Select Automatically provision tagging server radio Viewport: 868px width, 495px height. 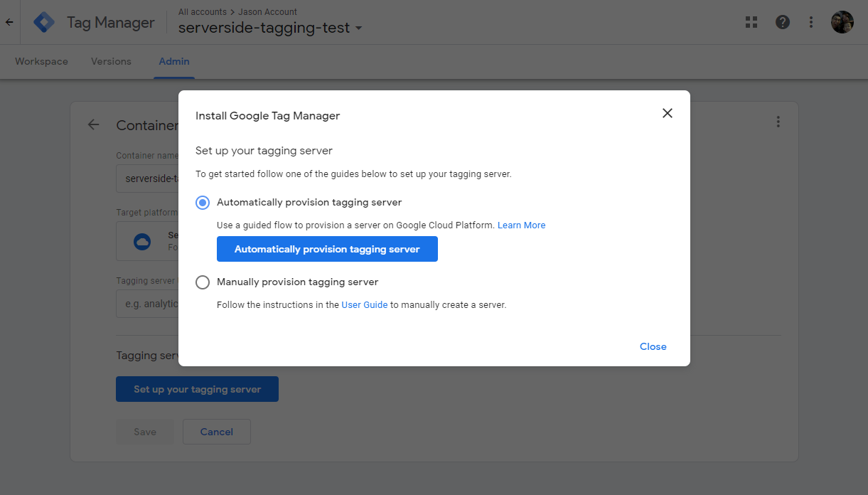click(x=203, y=203)
